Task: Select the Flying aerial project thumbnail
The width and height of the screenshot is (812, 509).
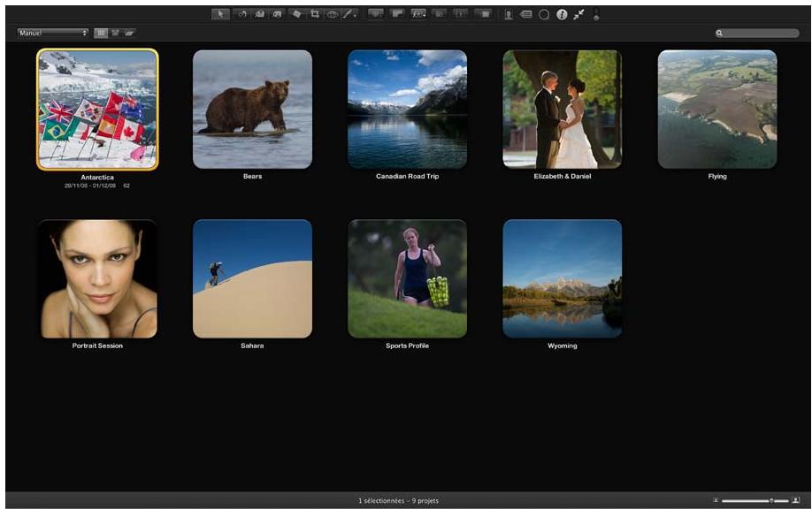Action: (717, 110)
